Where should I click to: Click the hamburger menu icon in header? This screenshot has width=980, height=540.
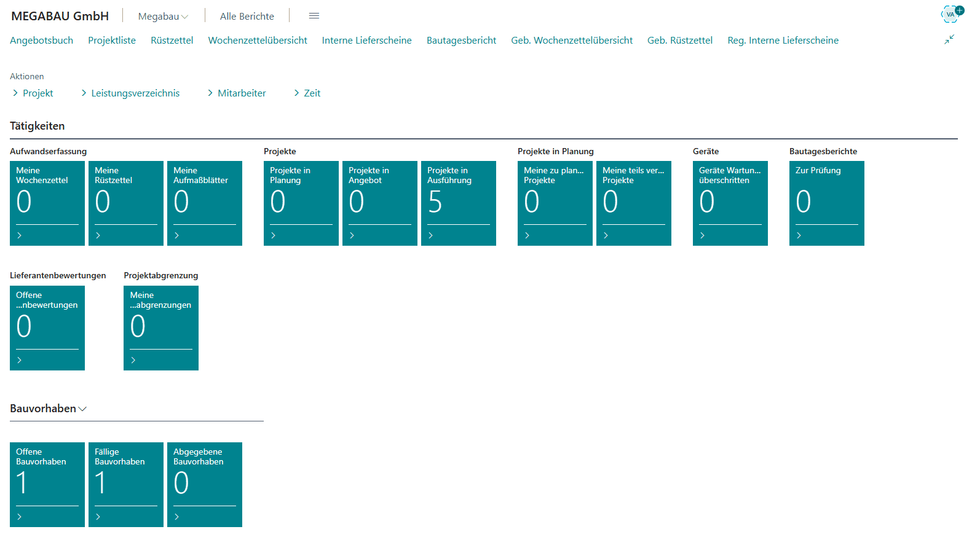tap(314, 16)
